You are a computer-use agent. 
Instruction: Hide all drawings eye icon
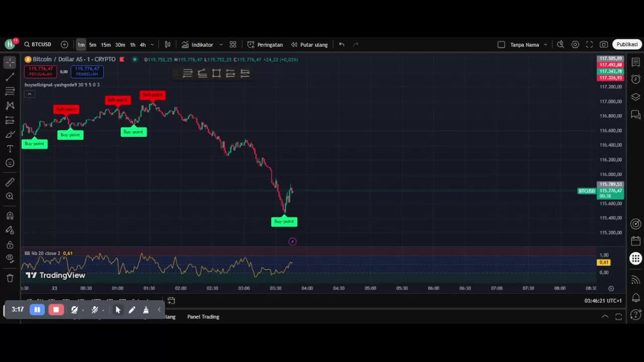click(x=10, y=258)
